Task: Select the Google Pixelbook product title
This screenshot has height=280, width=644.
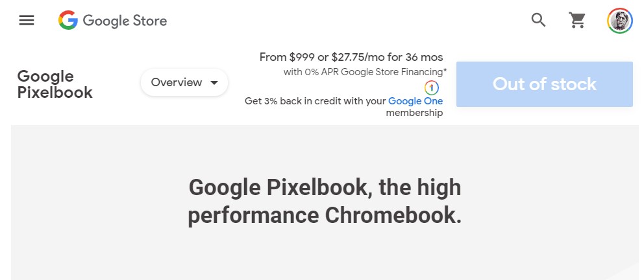Action: tap(55, 84)
